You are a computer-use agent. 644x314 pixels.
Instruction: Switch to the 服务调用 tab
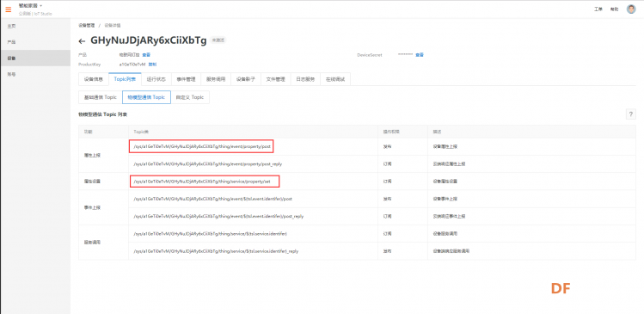tap(216, 79)
